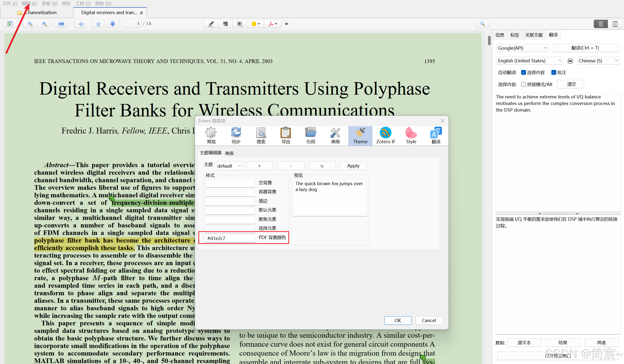
Task: Open the yellow highlight color picker
Action: click(x=255, y=24)
